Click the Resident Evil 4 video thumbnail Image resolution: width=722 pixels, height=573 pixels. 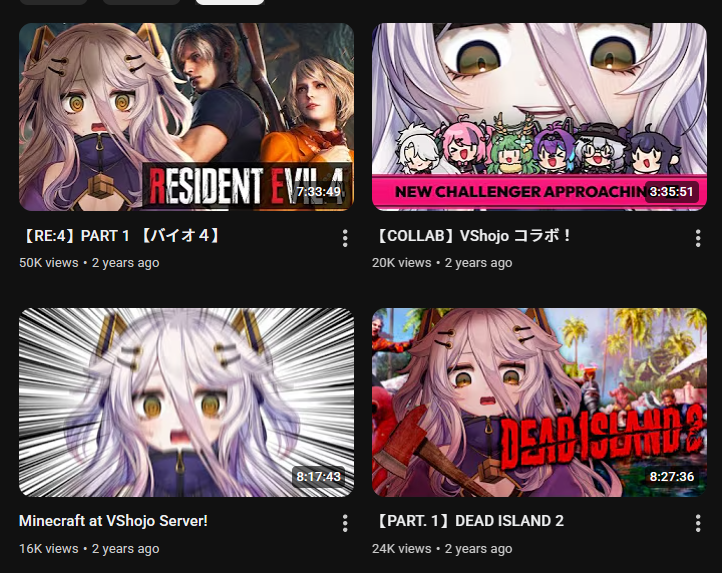186,117
